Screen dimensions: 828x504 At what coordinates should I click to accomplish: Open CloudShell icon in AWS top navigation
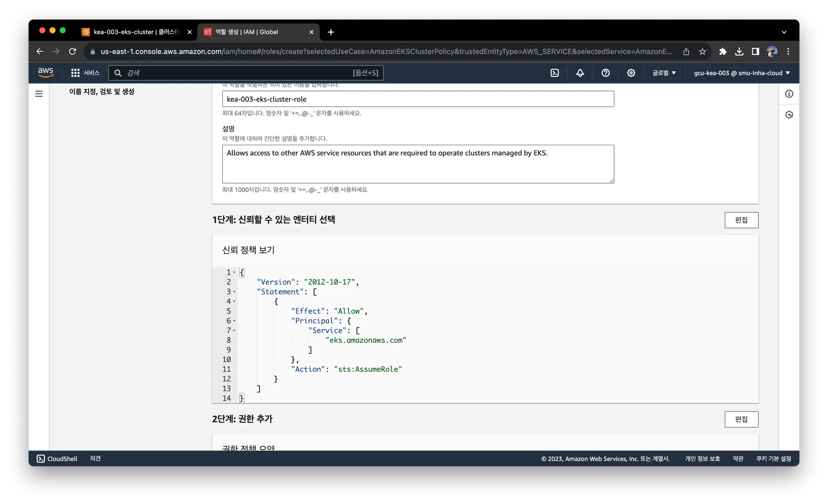pos(555,73)
